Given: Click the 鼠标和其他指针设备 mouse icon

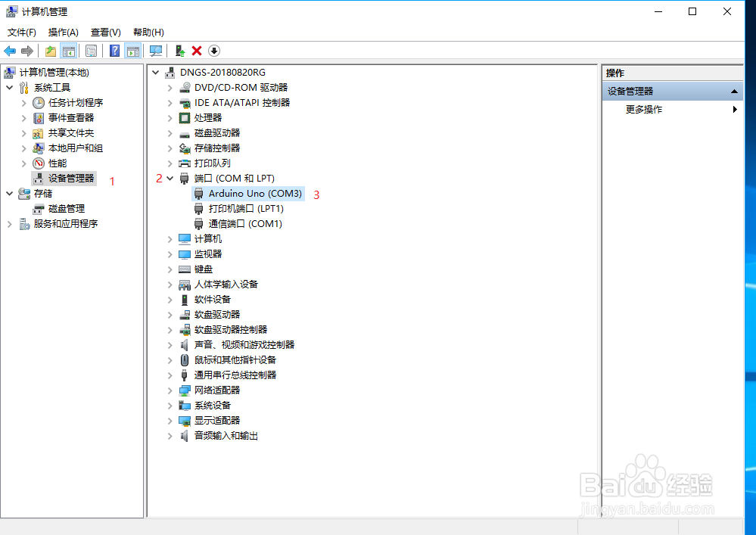Looking at the screenshot, I should [x=185, y=360].
